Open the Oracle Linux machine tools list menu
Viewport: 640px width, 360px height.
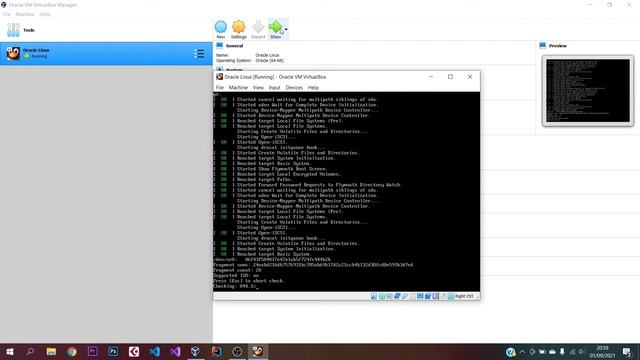click(x=199, y=53)
